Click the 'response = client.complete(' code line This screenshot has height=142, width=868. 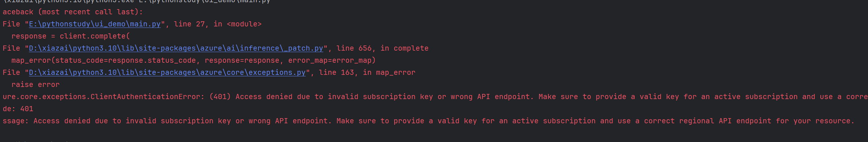click(71, 36)
